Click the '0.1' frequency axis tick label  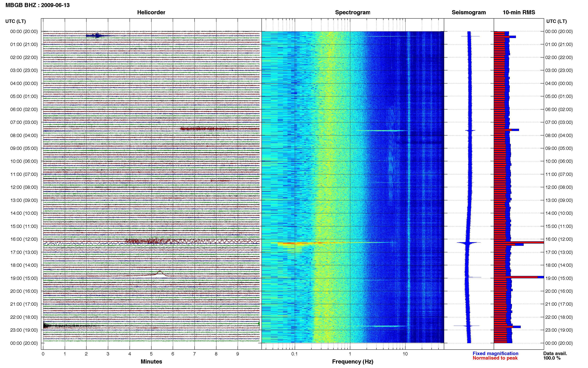pos(295,354)
